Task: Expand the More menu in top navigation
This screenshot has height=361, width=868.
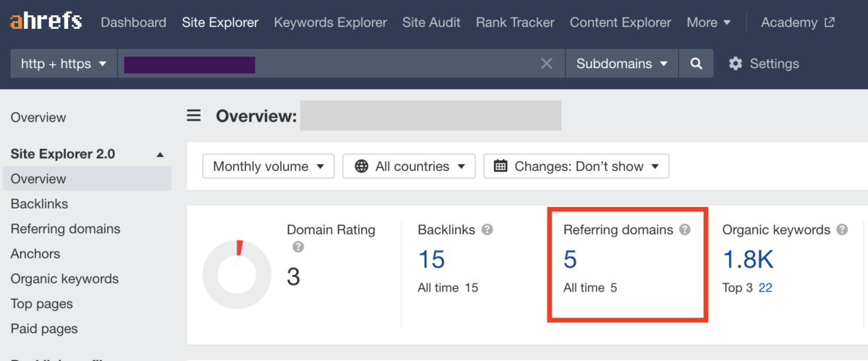Action: (x=709, y=22)
